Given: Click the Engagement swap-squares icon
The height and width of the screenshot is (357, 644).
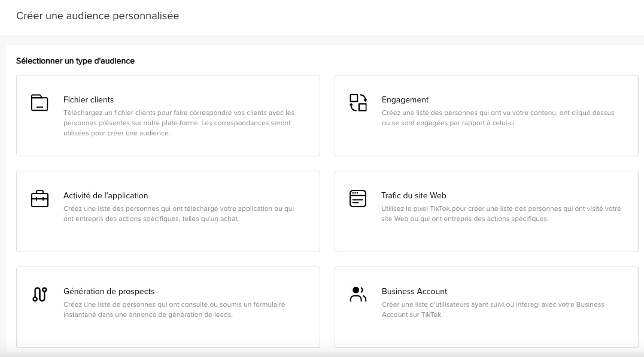Looking at the screenshot, I should click(x=358, y=102).
